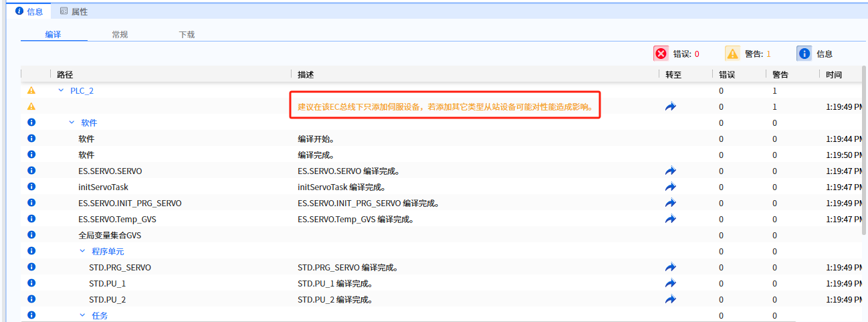
Task: Click go-to arrow for STD.PU_2 row
Action: click(x=671, y=300)
